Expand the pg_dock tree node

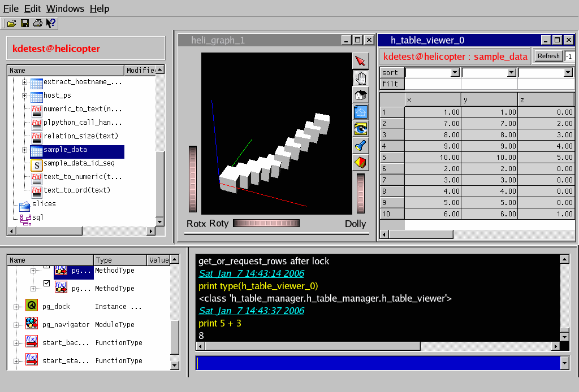click(x=15, y=307)
